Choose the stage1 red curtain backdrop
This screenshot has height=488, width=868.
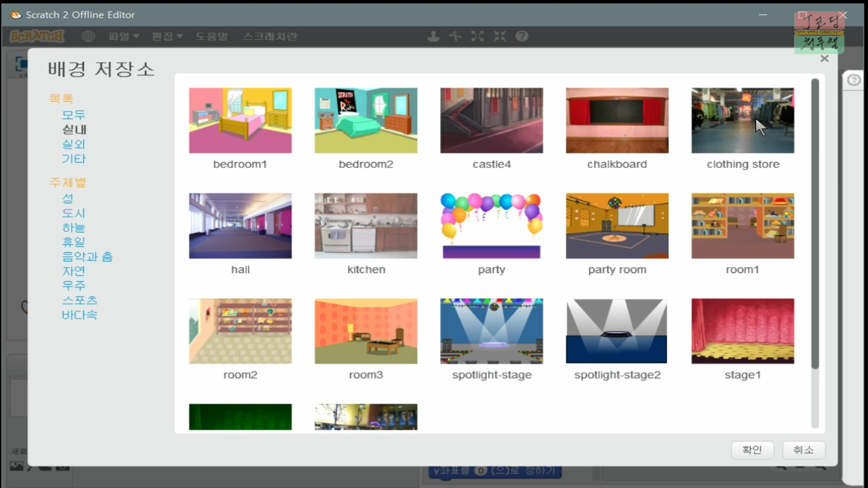[x=743, y=331]
